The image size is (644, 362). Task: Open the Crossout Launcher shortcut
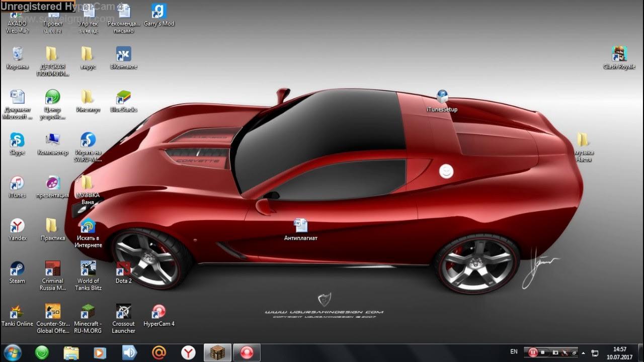point(123,312)
